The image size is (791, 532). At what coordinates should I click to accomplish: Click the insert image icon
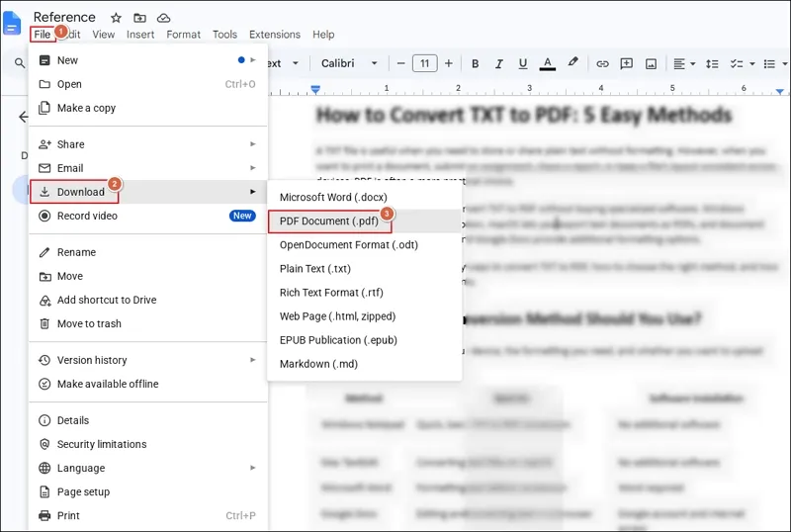pos(652,63)
